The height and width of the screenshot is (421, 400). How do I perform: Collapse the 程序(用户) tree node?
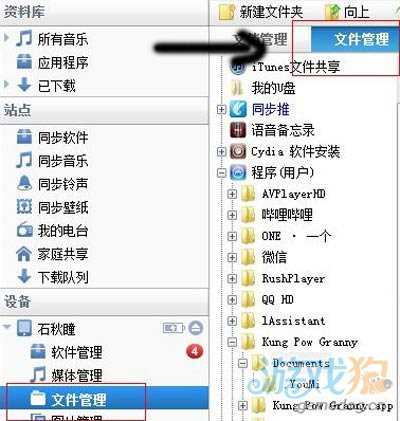tap(221, 173)
